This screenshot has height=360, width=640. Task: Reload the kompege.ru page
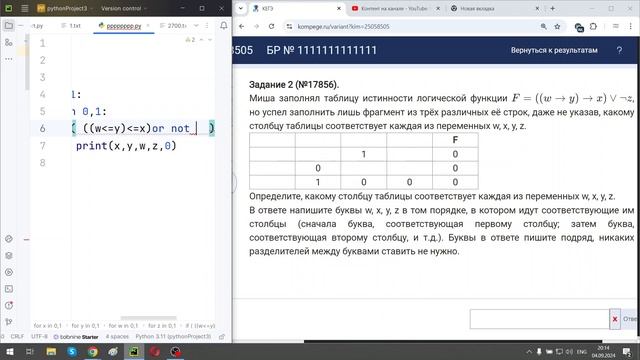271,27
